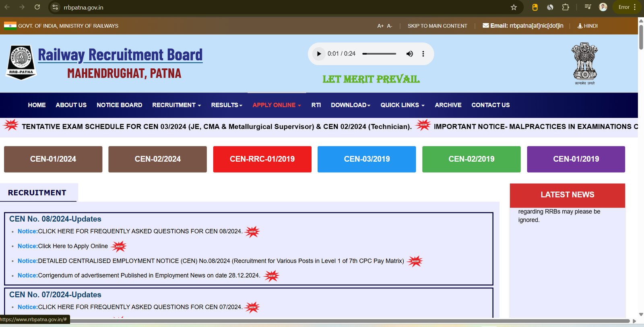This screenshot has height=327, width=644.
Task: Play the audio clip
Action: click(319, 53)
